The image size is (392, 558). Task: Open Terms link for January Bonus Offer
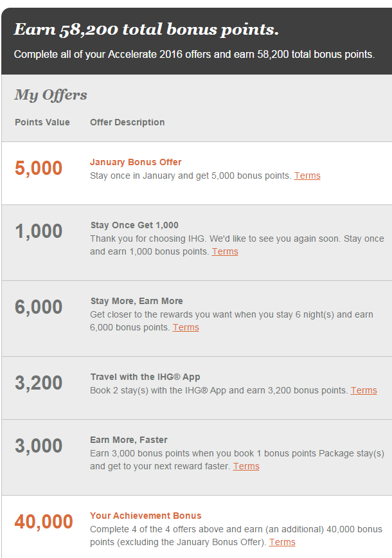point(307,175)
